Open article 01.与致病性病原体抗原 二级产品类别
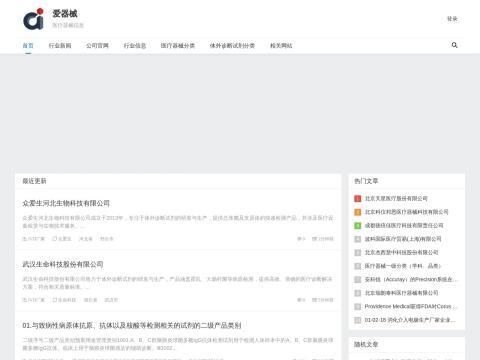Image resolution: width=480 pixels, height=360 pixels. [132, 325]
